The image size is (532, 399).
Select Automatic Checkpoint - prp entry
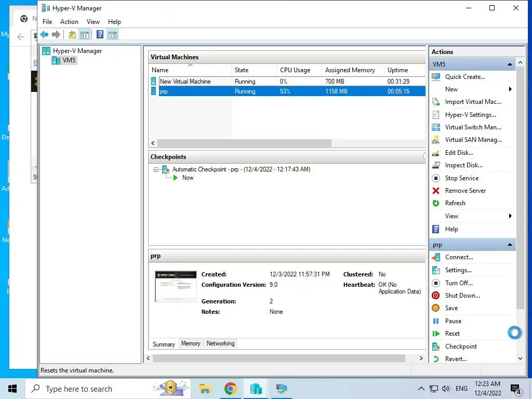241,169
